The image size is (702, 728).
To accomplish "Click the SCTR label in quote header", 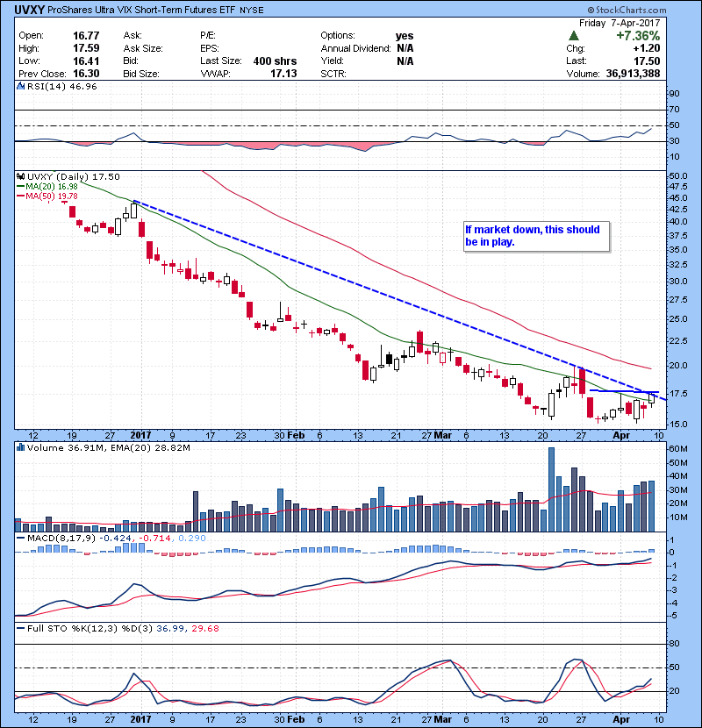I will coord(333,74).
